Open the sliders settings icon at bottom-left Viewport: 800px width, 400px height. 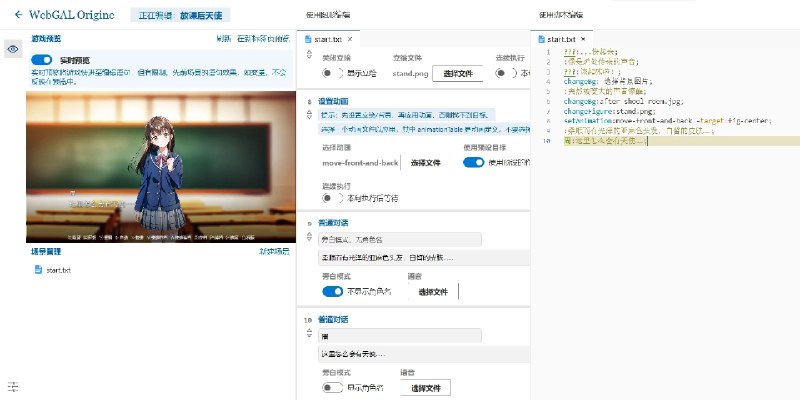coord(13,386)
